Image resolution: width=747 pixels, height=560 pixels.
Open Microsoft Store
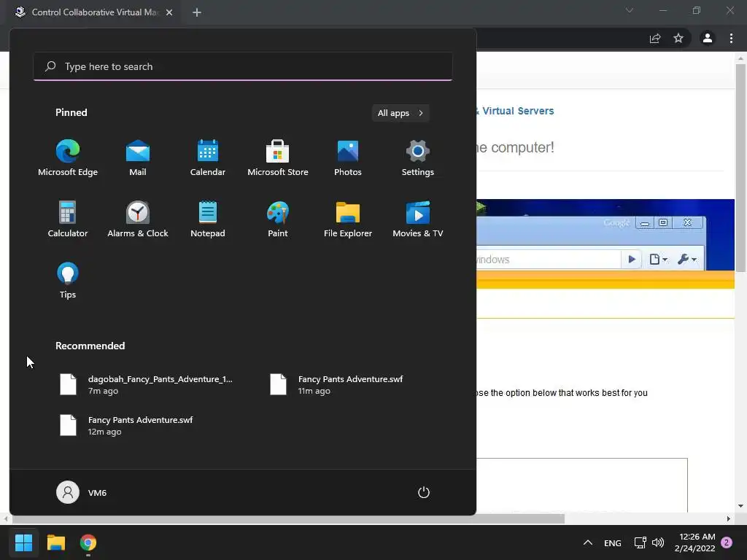pyautogui.click(x=278, y=158)
